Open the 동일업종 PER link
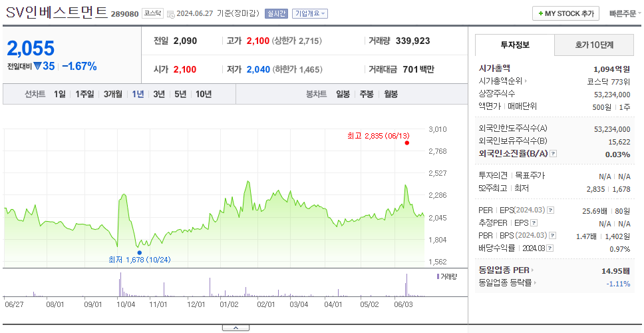Viewport: 644px width, 333px height. [504, 270]
